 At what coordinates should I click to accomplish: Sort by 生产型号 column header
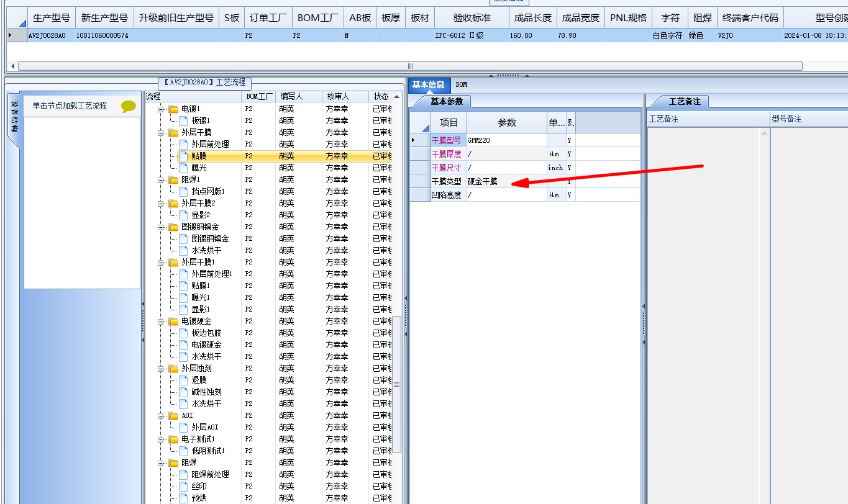[51, 18]
